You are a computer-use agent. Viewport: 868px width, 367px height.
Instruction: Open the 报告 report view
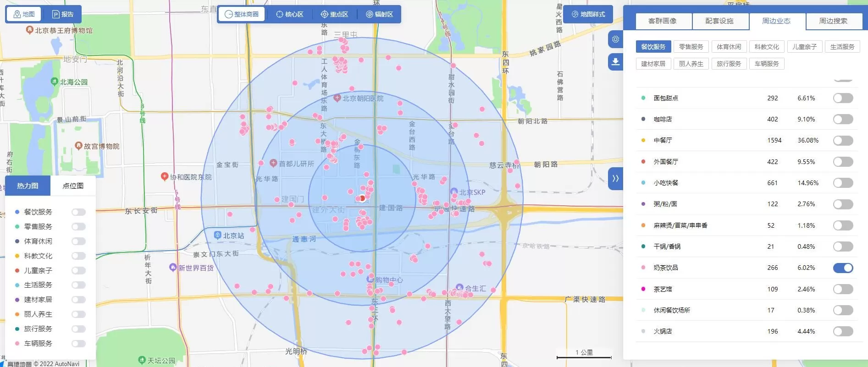tap(63, 14)
